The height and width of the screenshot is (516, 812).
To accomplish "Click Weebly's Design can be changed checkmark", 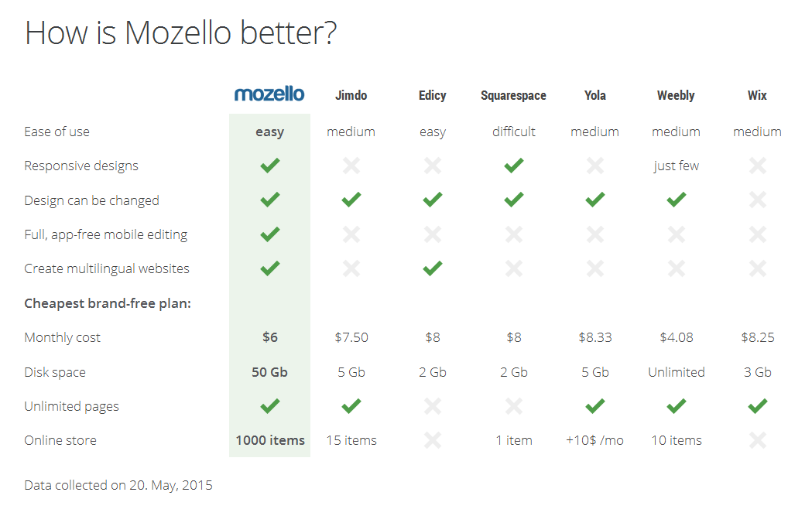I will 676,200.
